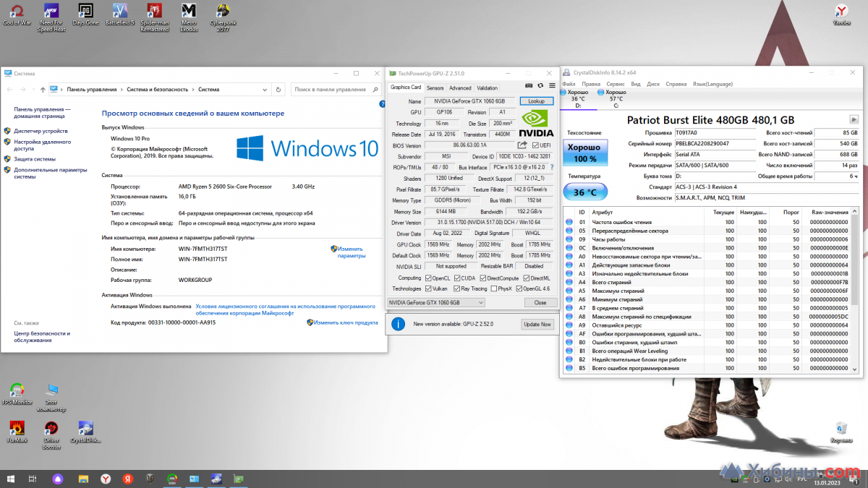Click the GPU-Z BIOS share/export icon
This screenshot has width=868, height=488.
tap(522, 145)
